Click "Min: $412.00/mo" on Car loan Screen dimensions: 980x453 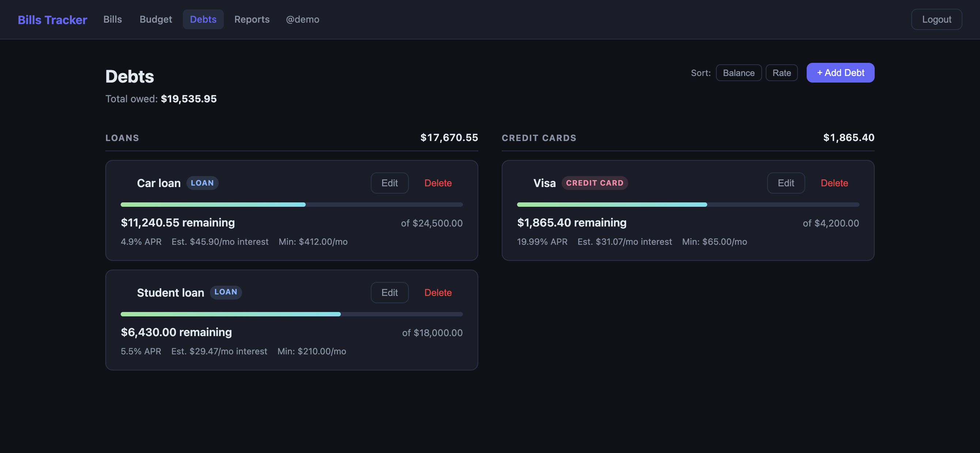313,242
